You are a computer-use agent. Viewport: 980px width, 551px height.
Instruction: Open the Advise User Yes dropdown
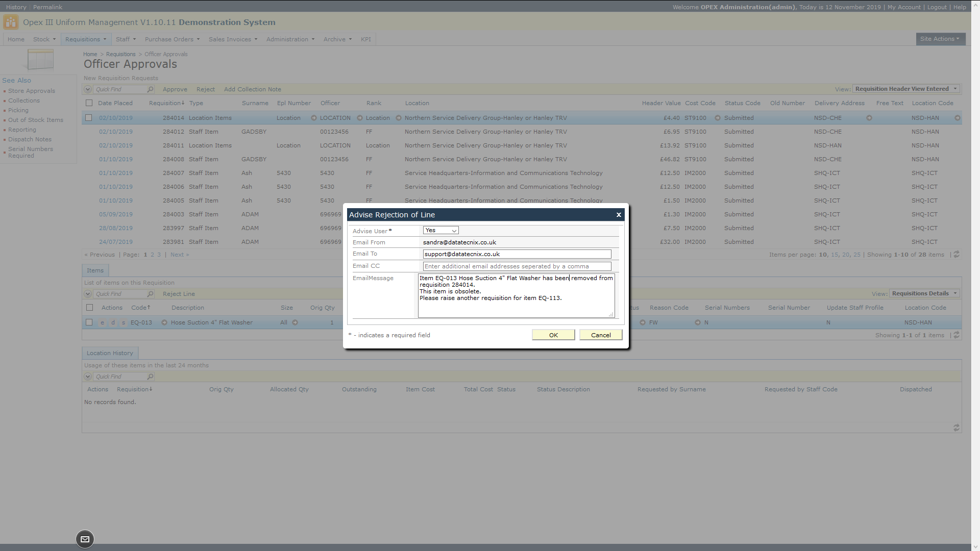(x=440, y=231)
